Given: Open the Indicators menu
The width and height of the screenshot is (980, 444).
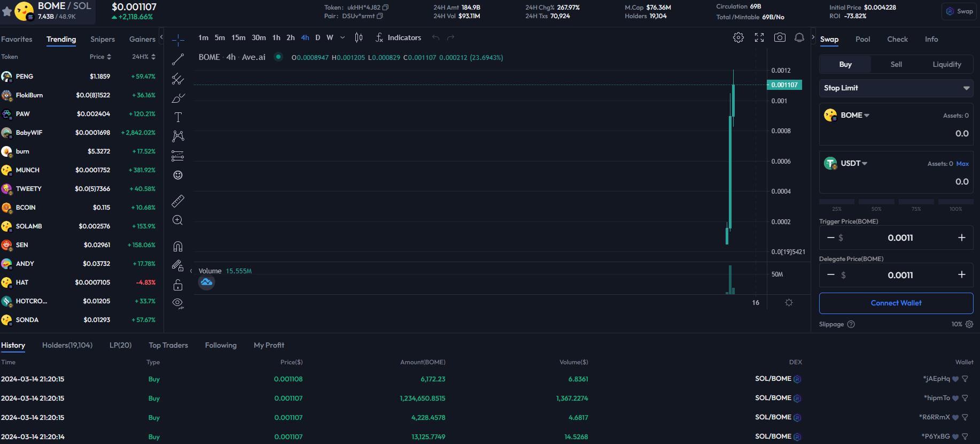Looking at the screenshot, I should pyautogui.click(x=399, y=37).
